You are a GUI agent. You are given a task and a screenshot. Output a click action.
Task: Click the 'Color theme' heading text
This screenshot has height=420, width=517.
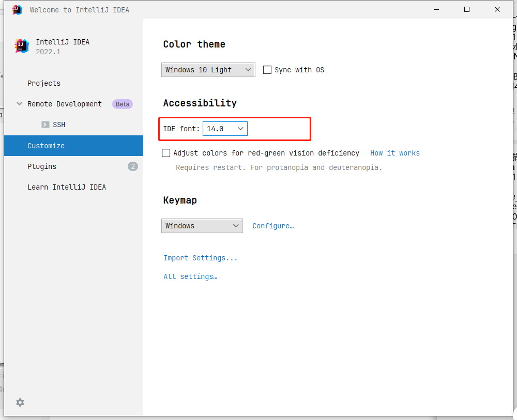(x=194, y=44)
